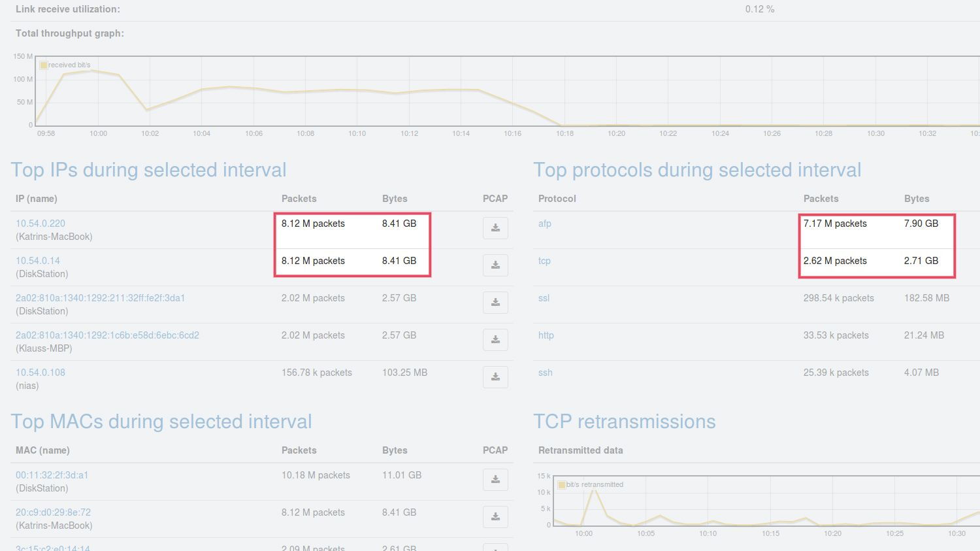Download PCAP for nias 10.54.0.108
The height and width of the screenshot is (551, 980).
pos(495,377)
